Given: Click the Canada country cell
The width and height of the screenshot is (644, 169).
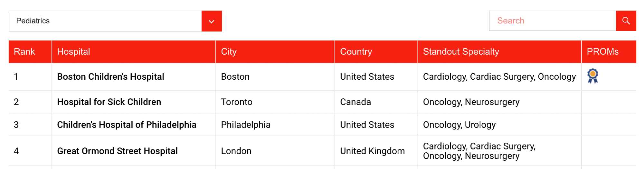Looking at the screenshot, I should [355, 102].
